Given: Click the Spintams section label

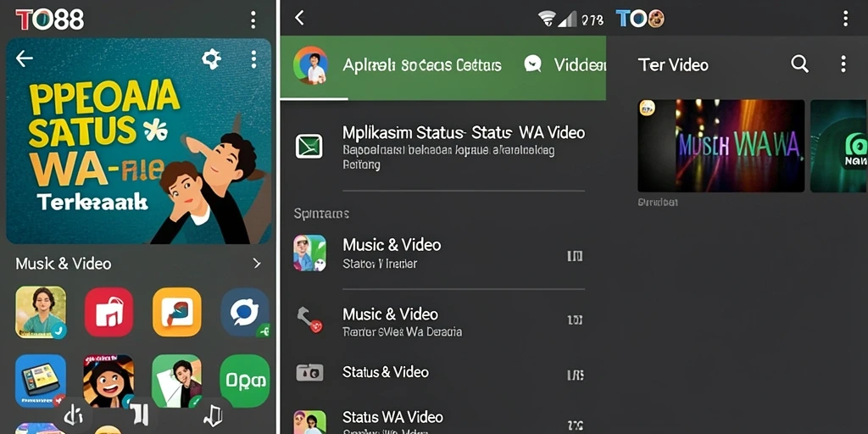Looking at the screenshot, I should (321, 214).
